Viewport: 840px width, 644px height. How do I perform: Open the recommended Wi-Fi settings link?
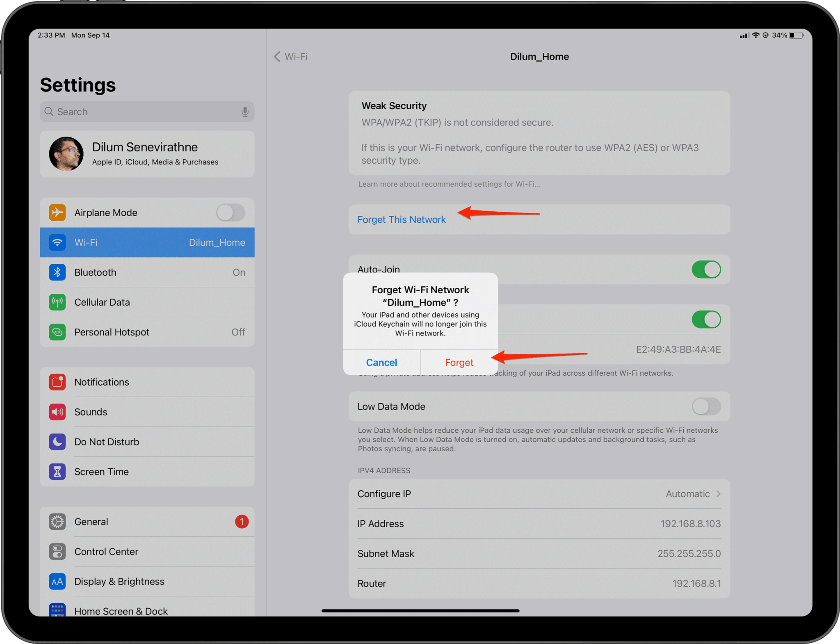click(x=449, y=184)
